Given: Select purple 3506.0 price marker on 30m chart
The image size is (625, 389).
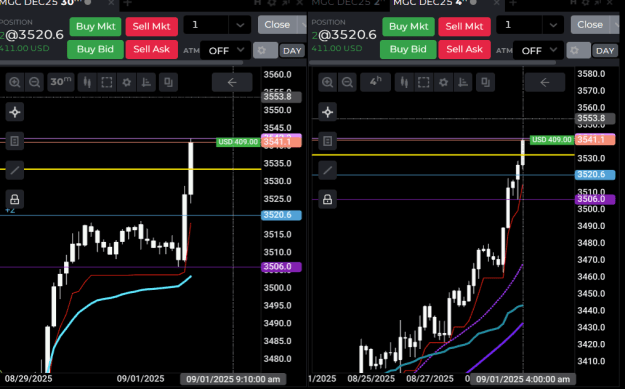Looking at the screenshot, I should coord(281,267).
